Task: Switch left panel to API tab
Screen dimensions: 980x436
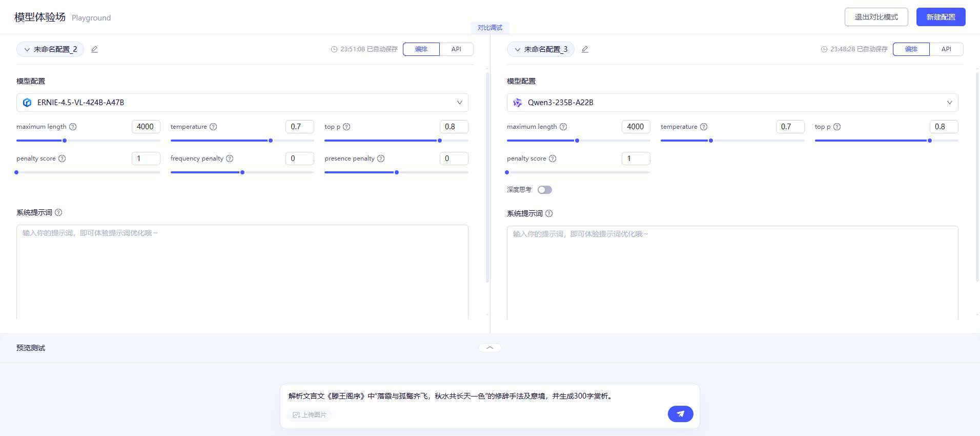Action: click(456, 49)
